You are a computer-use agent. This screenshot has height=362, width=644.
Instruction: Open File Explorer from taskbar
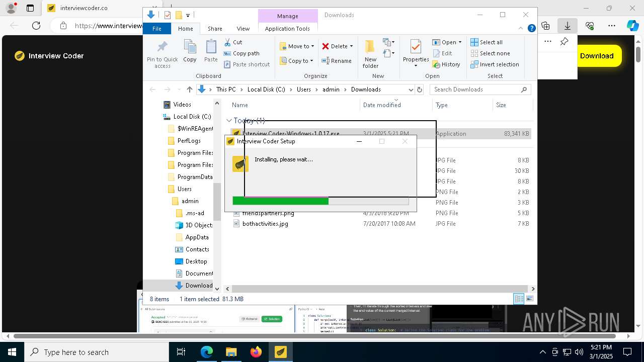point(231,352)
